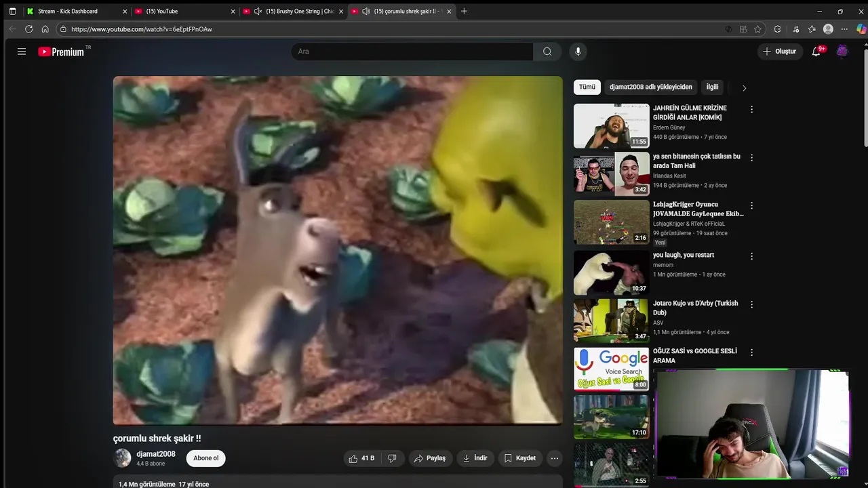Screen dimensions: 868x488
Task: Click video title çorumlu shrek şakir !!
Action: [157, 439]
